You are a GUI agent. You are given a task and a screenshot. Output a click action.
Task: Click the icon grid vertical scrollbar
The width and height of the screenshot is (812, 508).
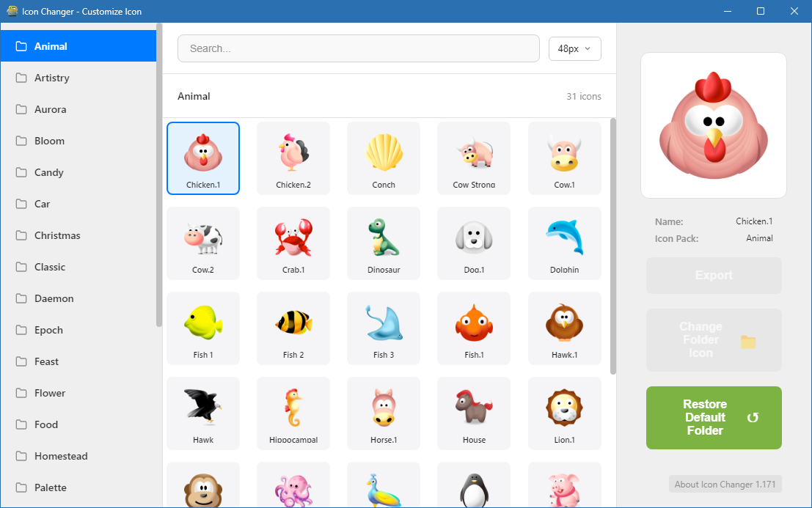pyautogui.click(x=613, y=246)
